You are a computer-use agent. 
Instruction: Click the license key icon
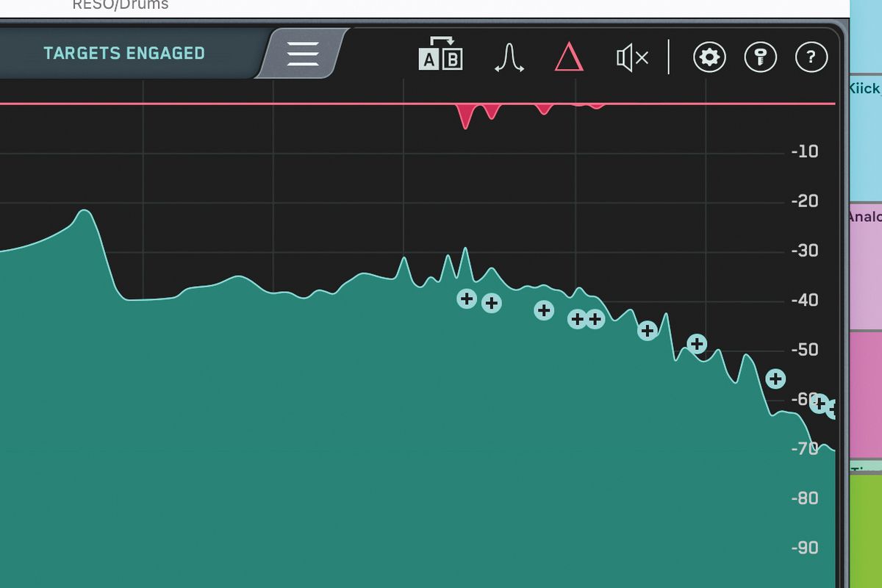point(760,57)
